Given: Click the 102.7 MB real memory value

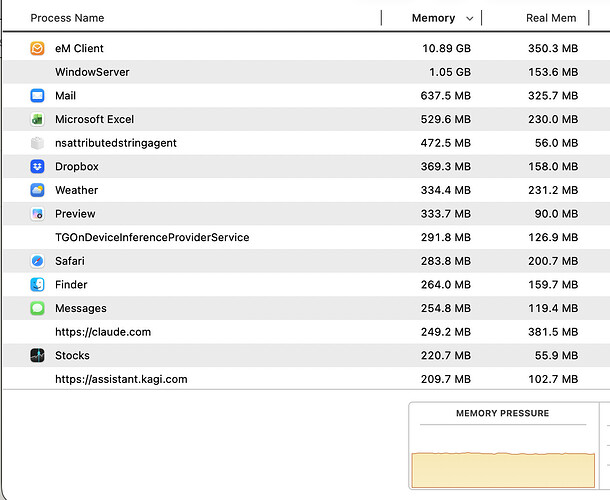Looking at the screenshot, I should point(553,379).
